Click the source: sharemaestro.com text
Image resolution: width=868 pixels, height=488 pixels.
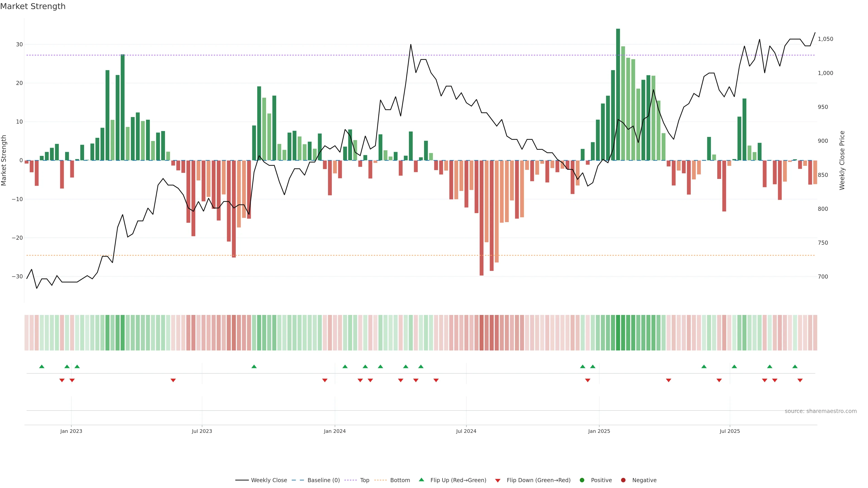click(x=821, y=411)
